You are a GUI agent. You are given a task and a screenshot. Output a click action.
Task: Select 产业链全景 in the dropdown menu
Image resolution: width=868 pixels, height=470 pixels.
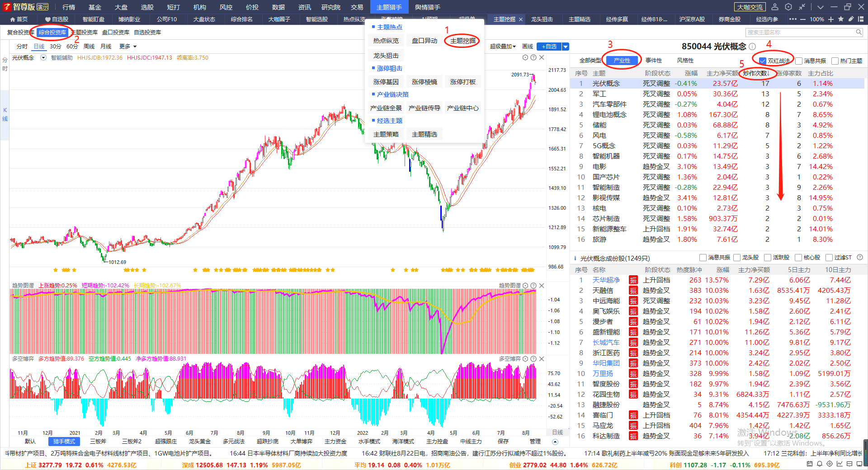tap(386, 108)
